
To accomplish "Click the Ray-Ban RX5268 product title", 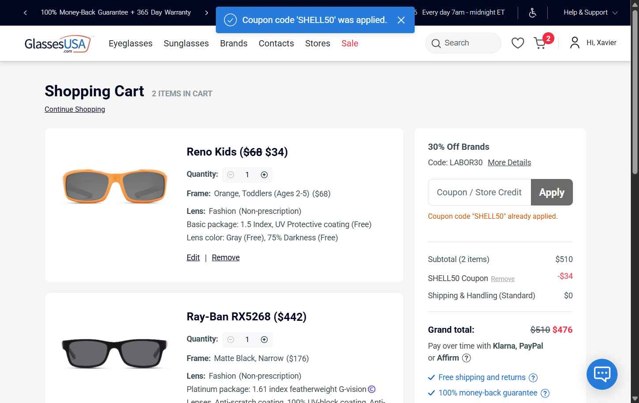I will pos(246,317).
